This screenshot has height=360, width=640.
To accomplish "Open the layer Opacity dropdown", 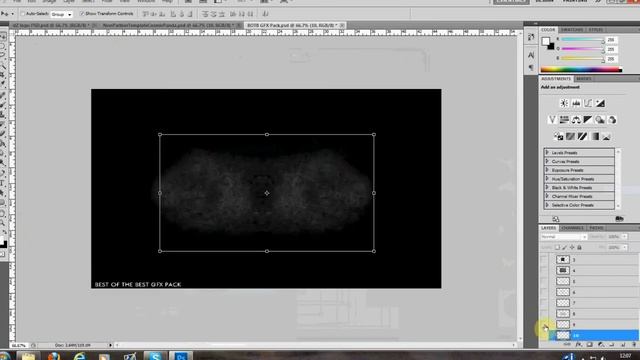I will (624, 237).
